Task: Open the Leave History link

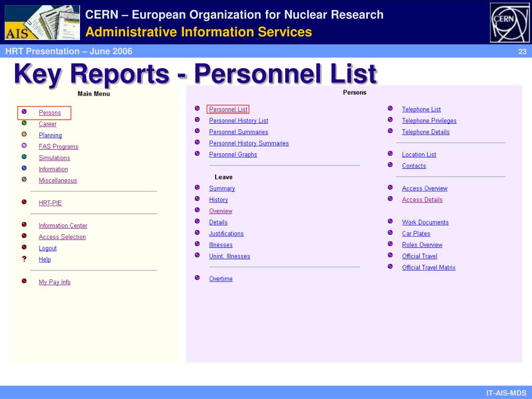Action: (218, 199)
